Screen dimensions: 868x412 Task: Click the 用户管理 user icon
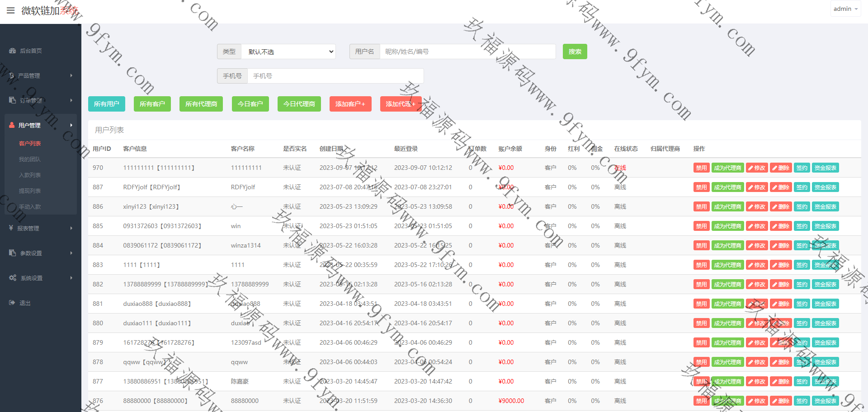[12, 125]
